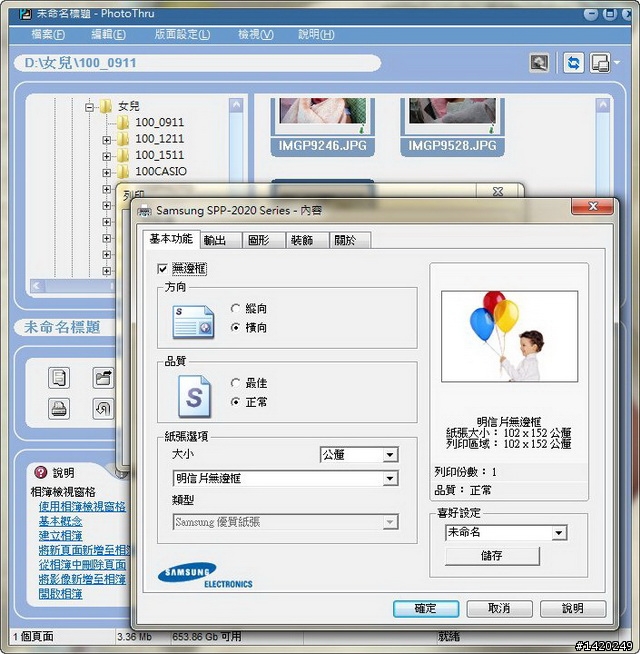Viewport: 640px width, 654px height.
Task: Close the 列印 print dialog behind
Action: tap(498, 191)
